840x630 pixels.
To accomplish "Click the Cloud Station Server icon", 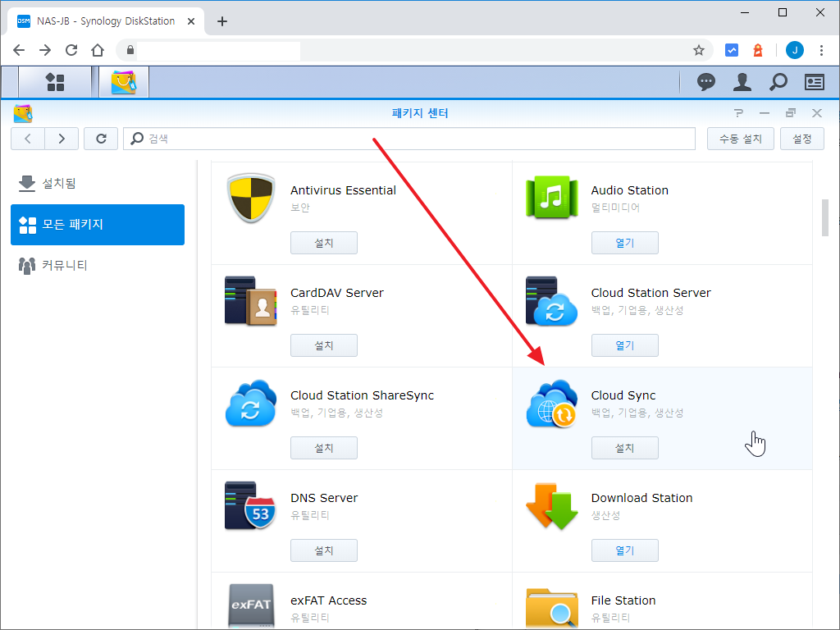I will pos(552,300).
